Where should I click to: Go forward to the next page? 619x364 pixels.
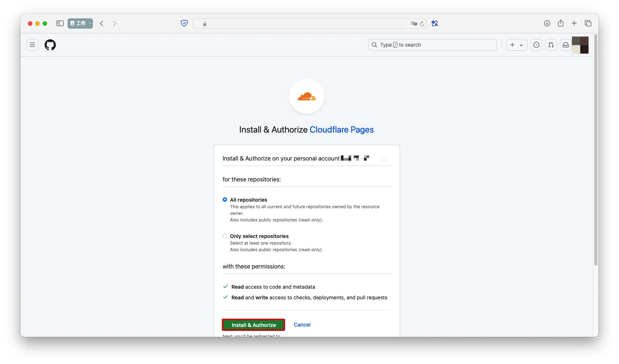pyautogui.click(x=115, y=24)
